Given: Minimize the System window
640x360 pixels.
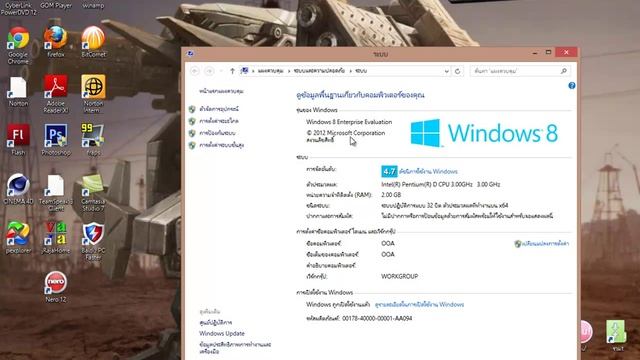Looking at the screenshot, I should coord(535,52).
